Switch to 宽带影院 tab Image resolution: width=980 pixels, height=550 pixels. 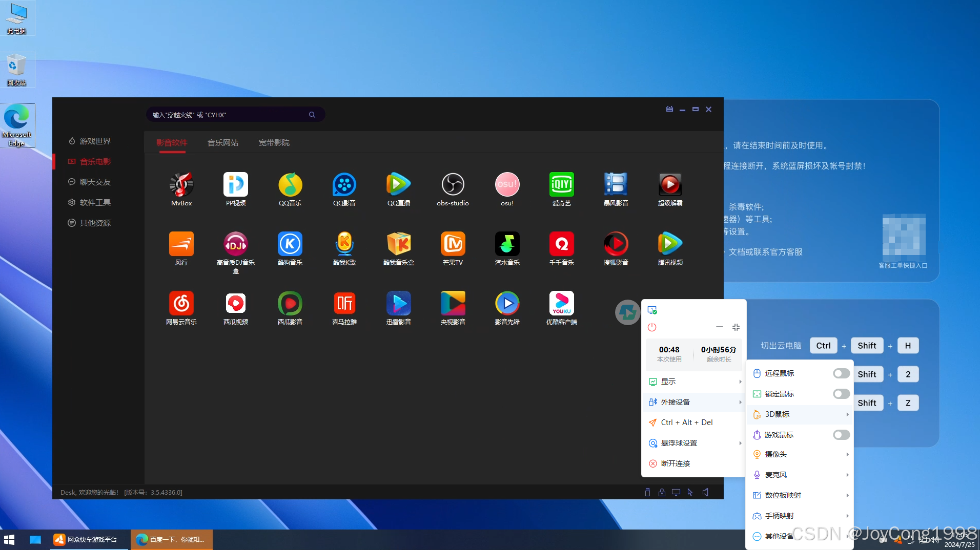tap(274, 142)
